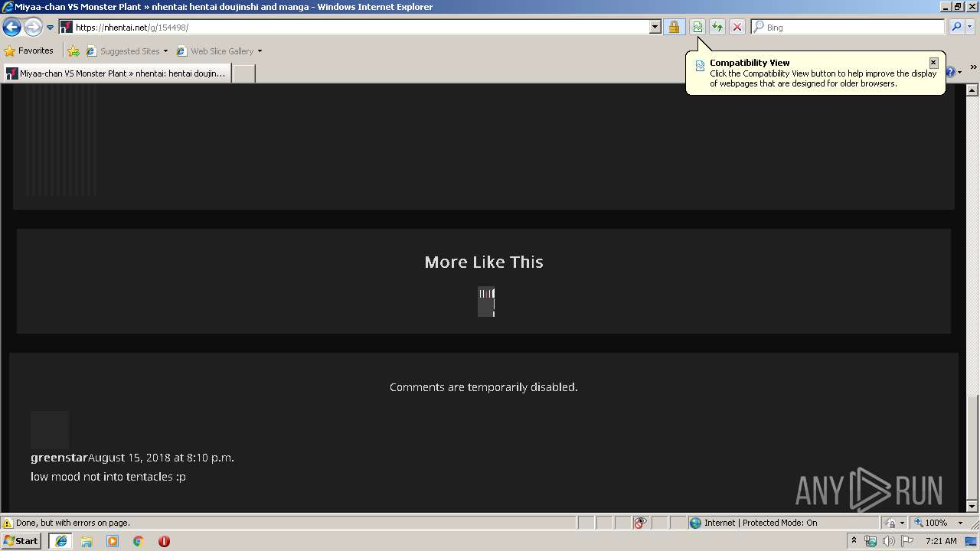Click the Internet Explorer taskbar icon

coord(60,541)
